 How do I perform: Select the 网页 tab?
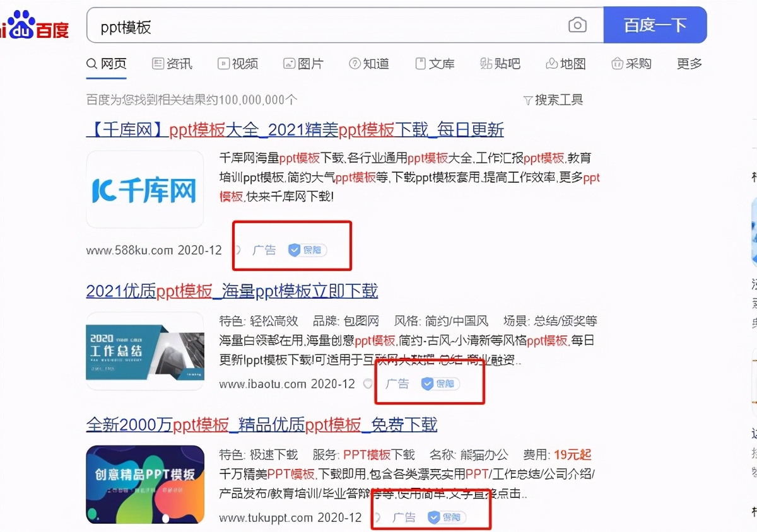point(107,64)
